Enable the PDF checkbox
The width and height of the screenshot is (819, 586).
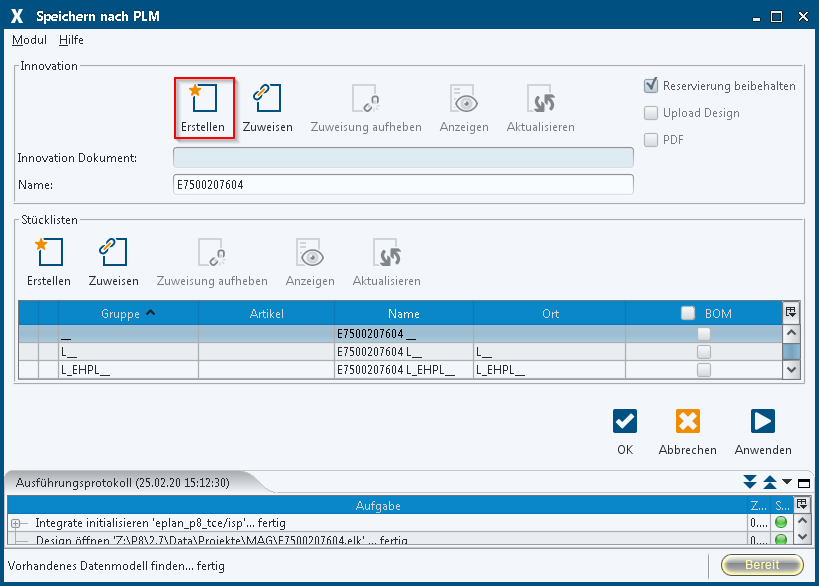651,140
